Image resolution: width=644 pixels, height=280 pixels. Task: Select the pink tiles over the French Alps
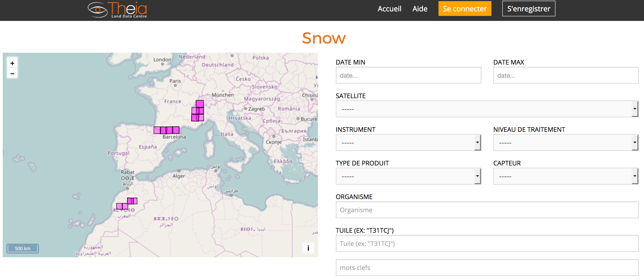(x=198, y=111)
